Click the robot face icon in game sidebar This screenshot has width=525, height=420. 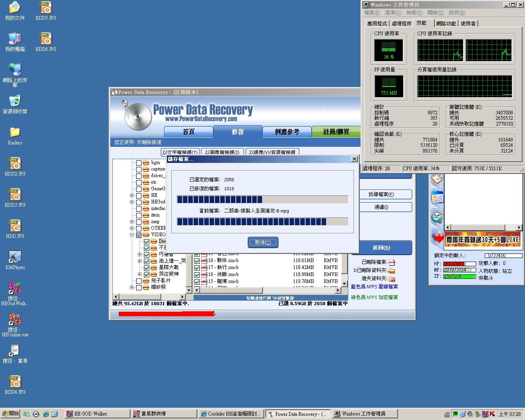(x=437, y=216)
